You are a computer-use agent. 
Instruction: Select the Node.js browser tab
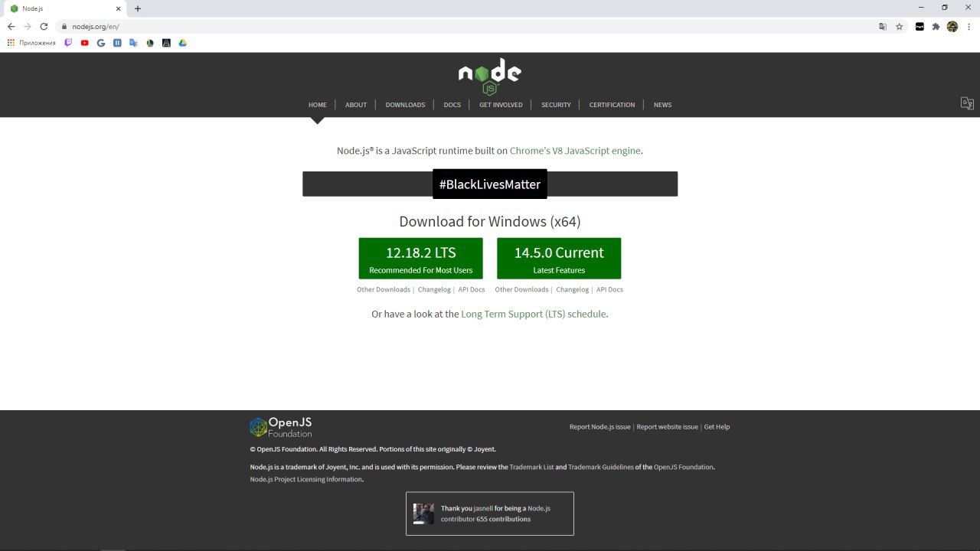[x=64, y=8]
